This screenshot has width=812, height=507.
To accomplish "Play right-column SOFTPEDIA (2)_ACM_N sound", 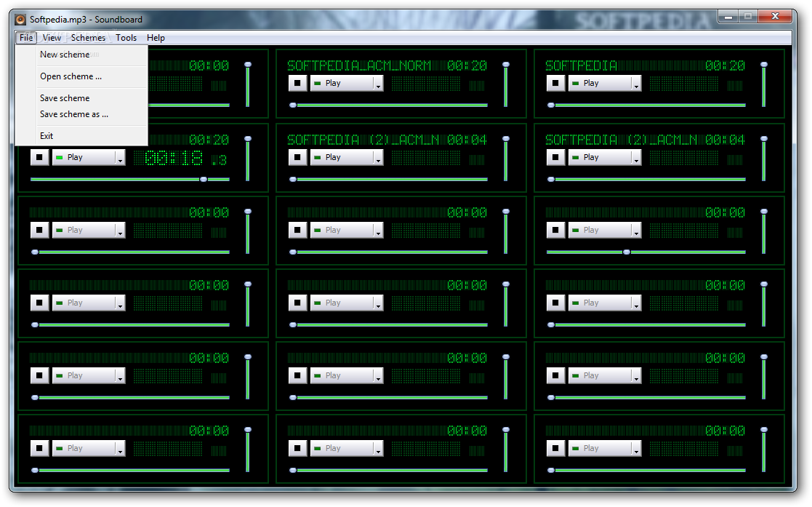I will [600, 157].
